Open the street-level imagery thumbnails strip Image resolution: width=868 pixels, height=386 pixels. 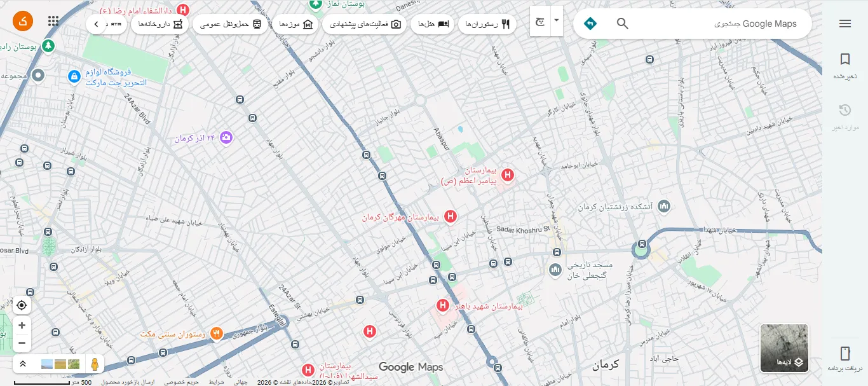tap(60, 364)
